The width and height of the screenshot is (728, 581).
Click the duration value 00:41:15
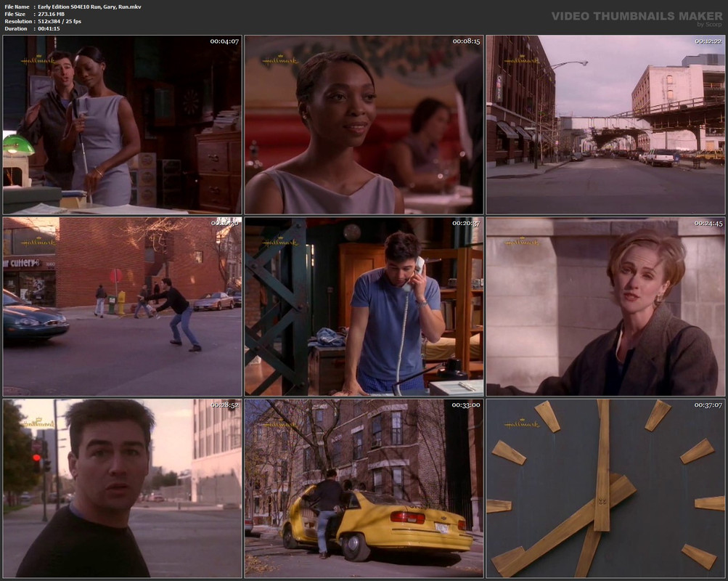49,28
